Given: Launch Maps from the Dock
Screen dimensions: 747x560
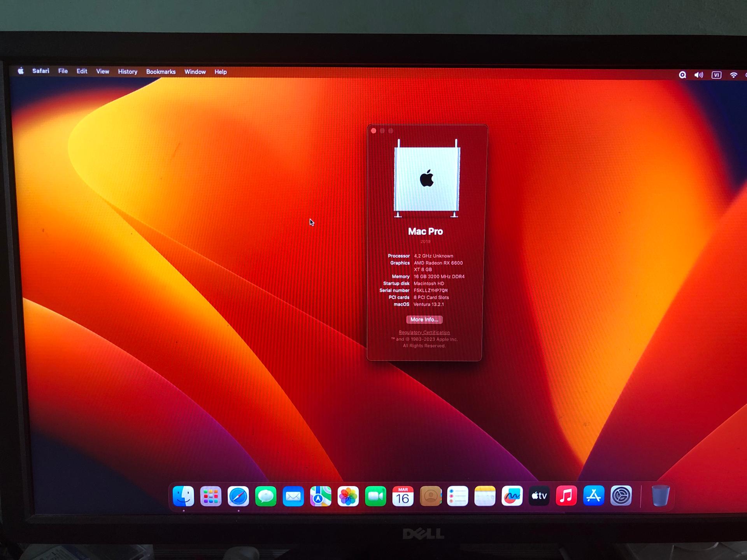Looking at the screenshot, I should 321,496.
